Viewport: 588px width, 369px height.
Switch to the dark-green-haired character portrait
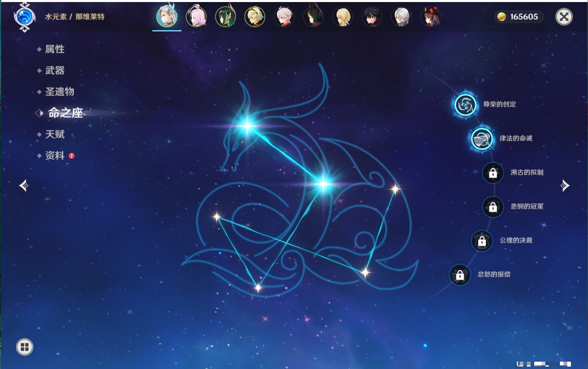tap(226, 17)
